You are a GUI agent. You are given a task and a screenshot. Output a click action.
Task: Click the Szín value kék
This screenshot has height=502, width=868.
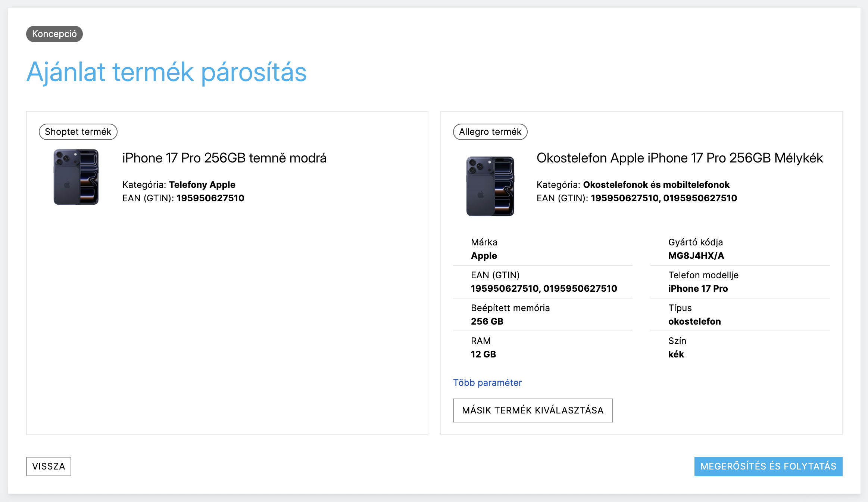(x=676, y=354)
